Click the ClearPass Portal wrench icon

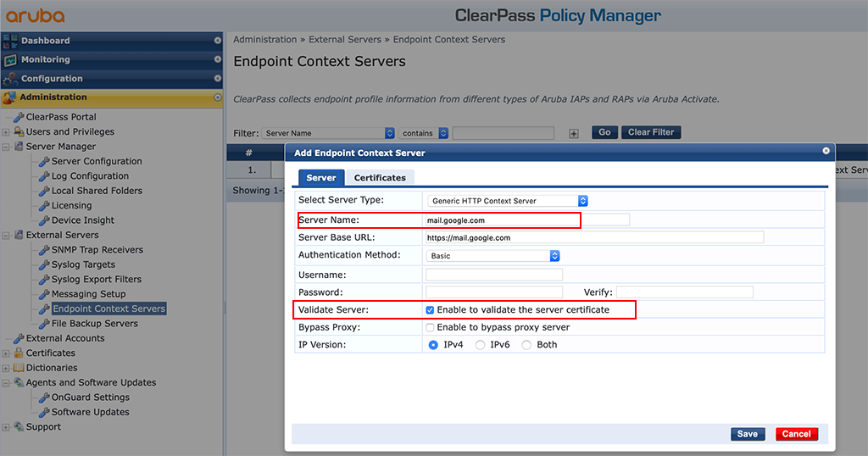pos(19,117)
